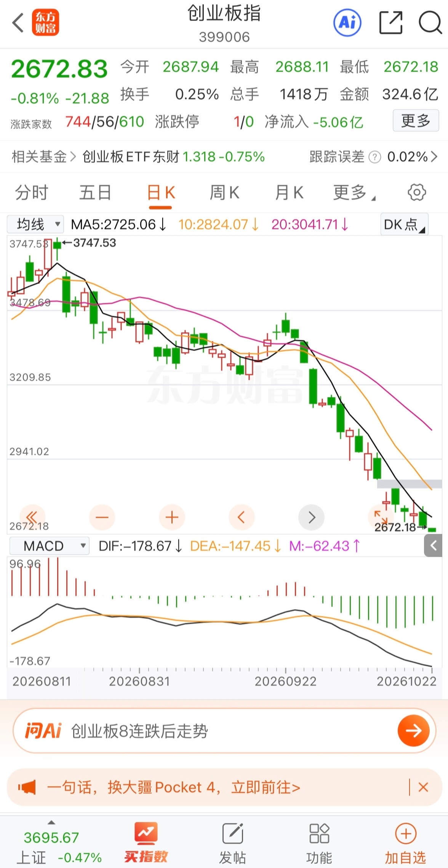This screenshot has width=448, height=868.
Task: Open chart settings gear icon
Action: coord(417,192)
